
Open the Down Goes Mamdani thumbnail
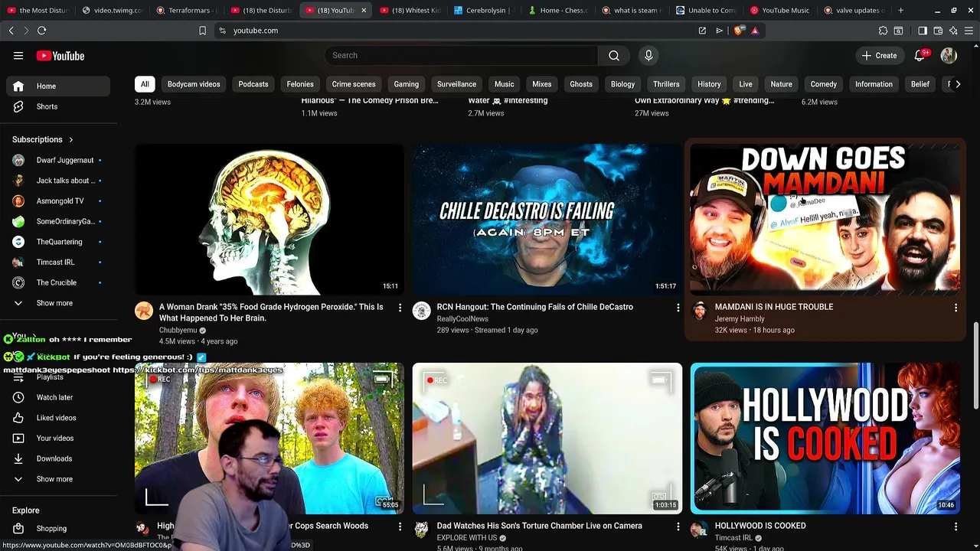coord(825,220)
